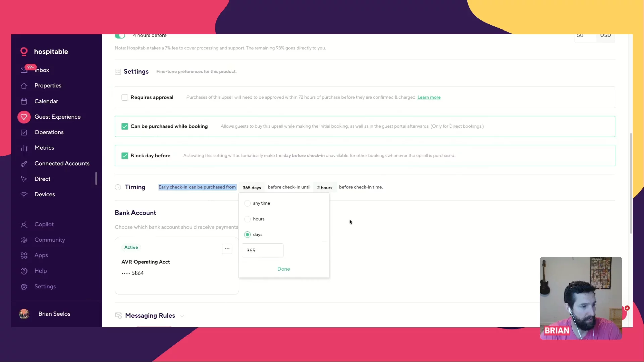This screenshot has width=644, height=362.
Task: Choose the hours radio option
Action: 247,219
